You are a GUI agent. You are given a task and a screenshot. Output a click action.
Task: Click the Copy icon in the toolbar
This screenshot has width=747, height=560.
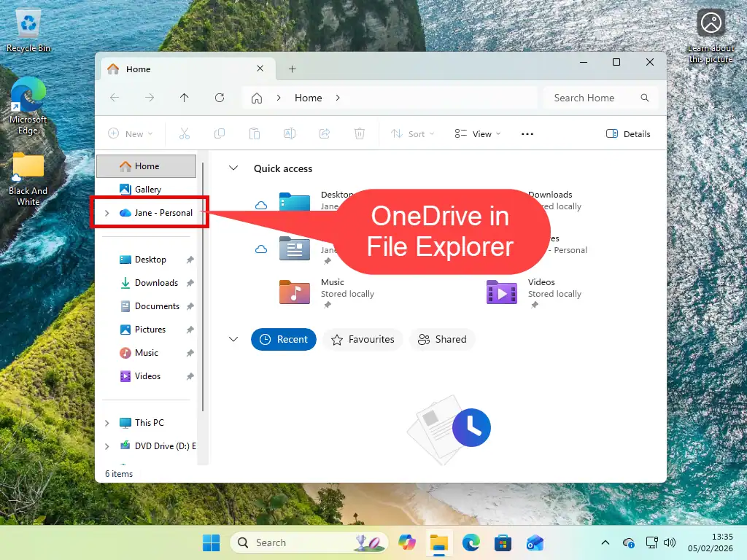click(220, 133)
